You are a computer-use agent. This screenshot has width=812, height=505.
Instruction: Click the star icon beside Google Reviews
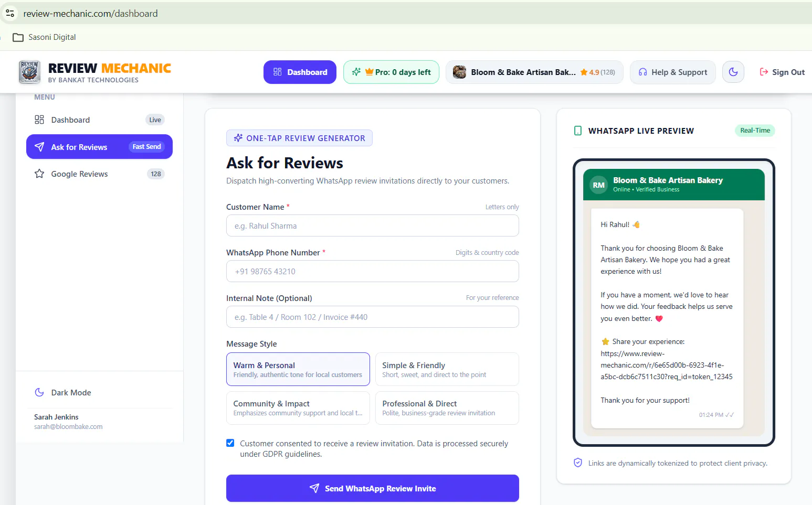(39, 174)
